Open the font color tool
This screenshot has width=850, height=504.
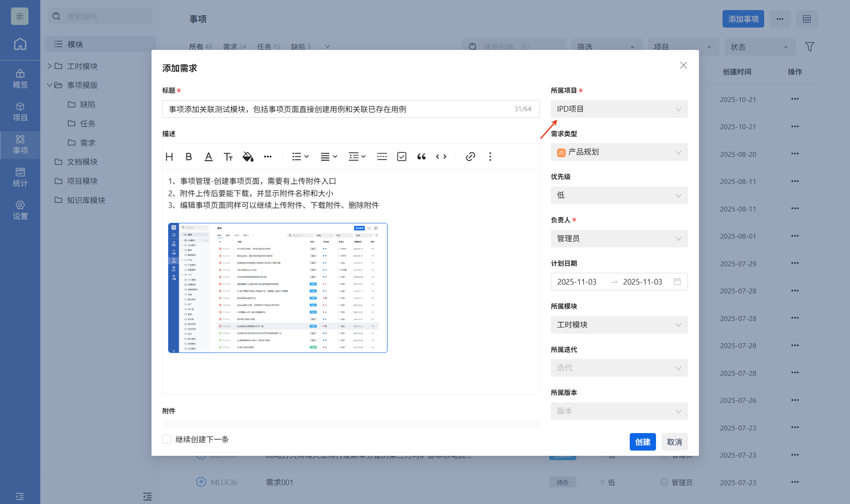tap(208, 157)
